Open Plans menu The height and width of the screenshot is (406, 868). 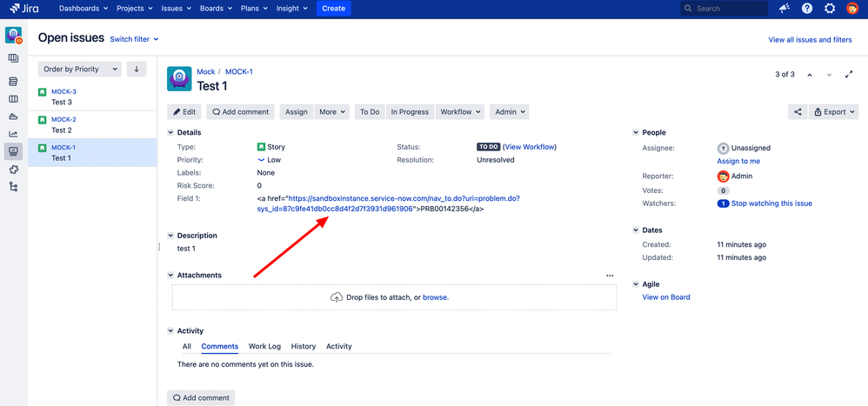254,9
